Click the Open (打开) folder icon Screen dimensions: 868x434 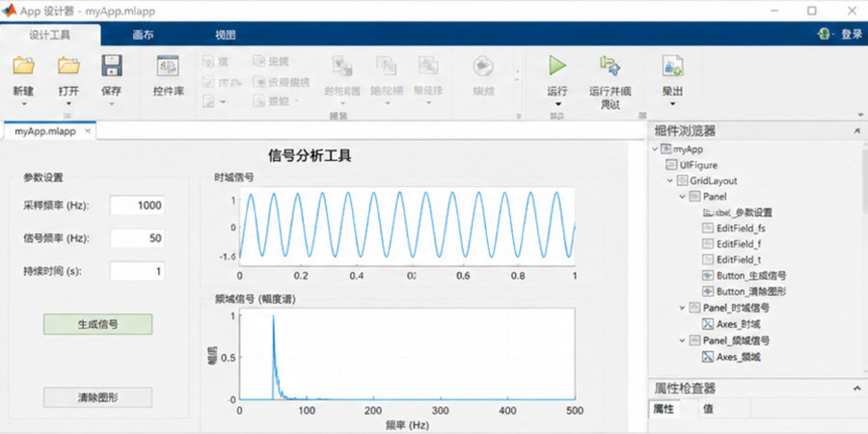[x=68, y=66]
